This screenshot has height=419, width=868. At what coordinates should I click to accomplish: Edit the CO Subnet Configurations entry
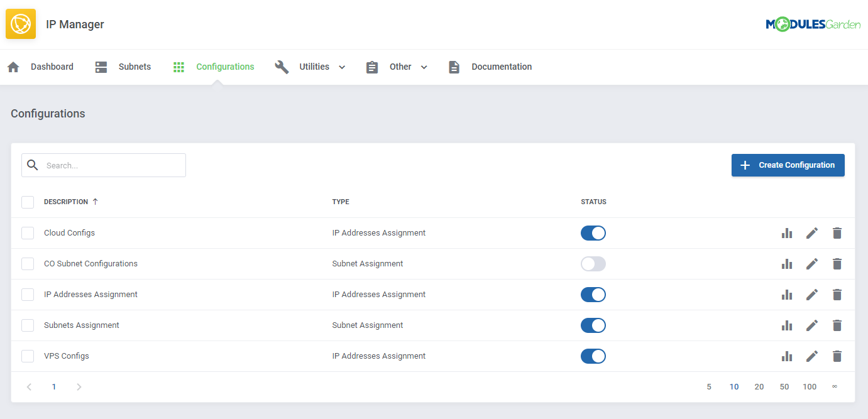tap(812, 263)
